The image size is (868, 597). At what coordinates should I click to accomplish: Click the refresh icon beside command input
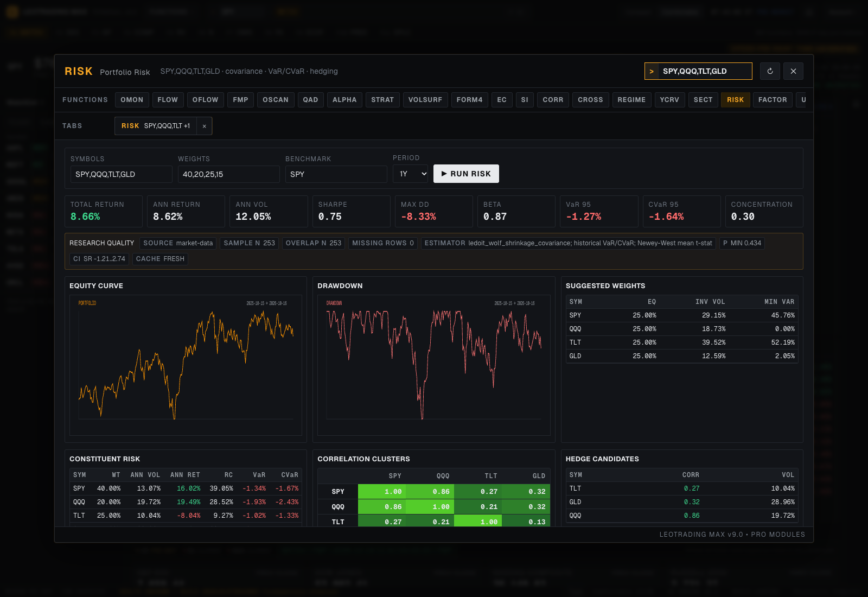click(x=770, y=71)
